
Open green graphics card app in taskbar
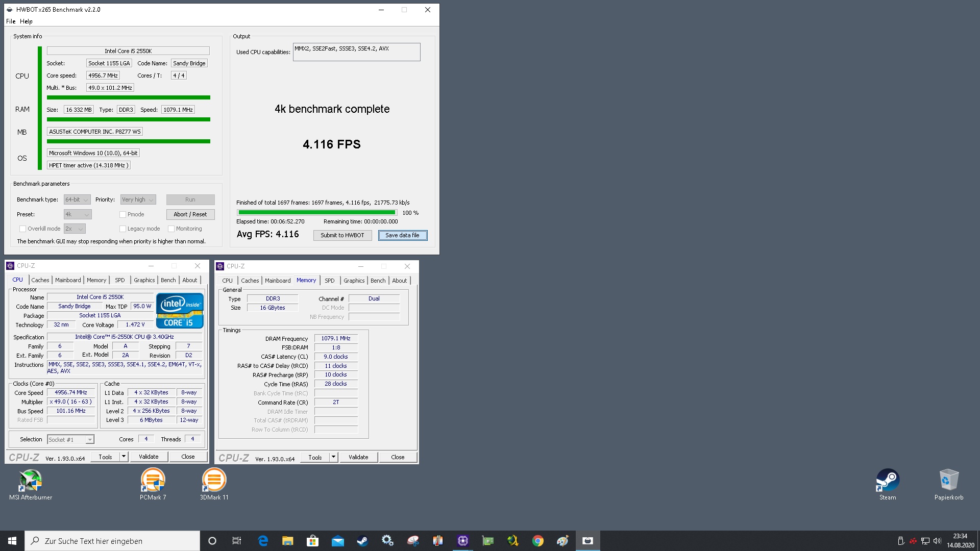point(487,541)
